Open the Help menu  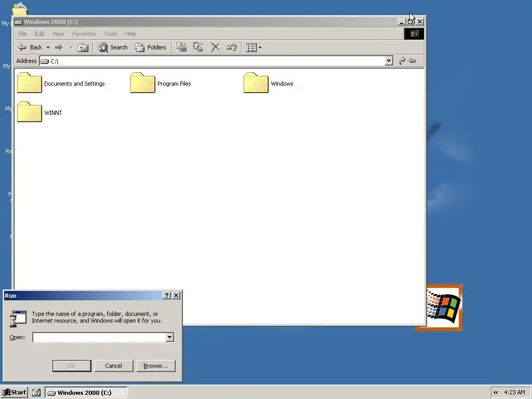coord(130,34)
